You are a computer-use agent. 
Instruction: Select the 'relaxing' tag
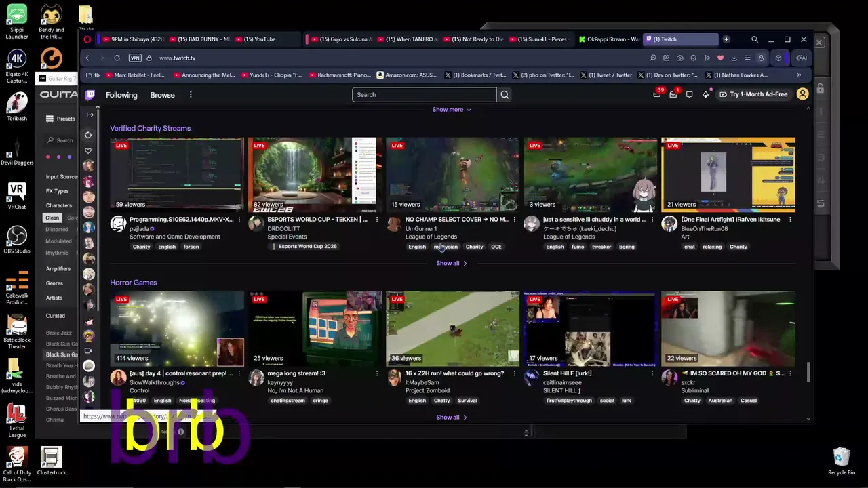coord(712,247)
